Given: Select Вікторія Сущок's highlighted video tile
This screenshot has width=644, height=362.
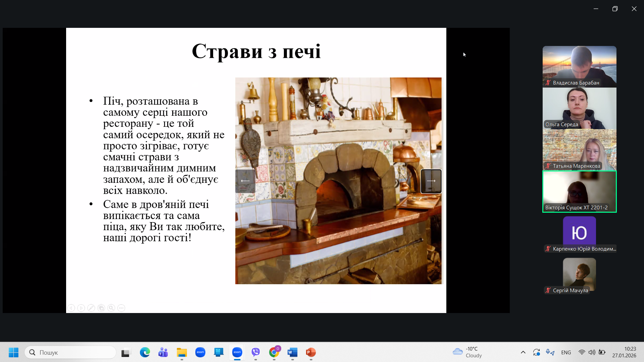Looking at the screenshot, I should pos(579,191).
